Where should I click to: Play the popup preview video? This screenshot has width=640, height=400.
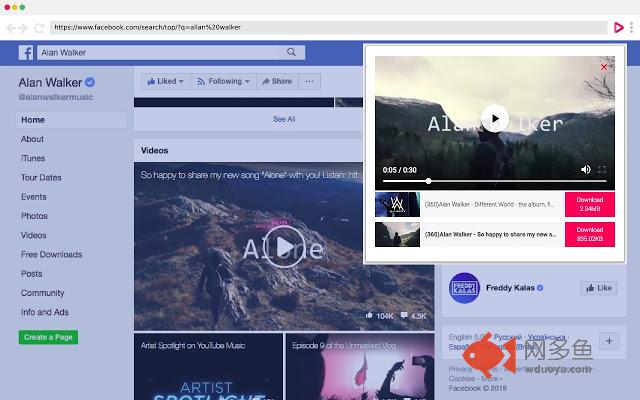[495, 119]
